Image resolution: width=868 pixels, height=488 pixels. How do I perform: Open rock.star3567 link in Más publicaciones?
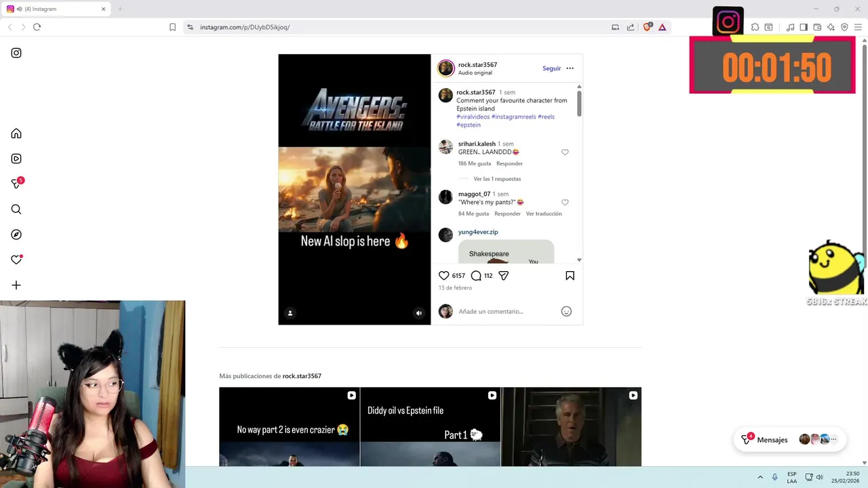(302, 376)
